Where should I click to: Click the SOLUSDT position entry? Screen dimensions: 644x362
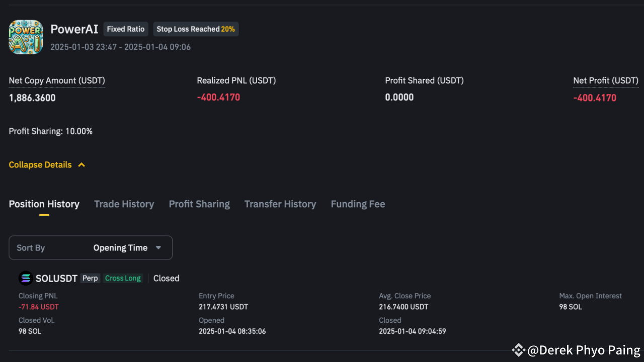[56, 278]
